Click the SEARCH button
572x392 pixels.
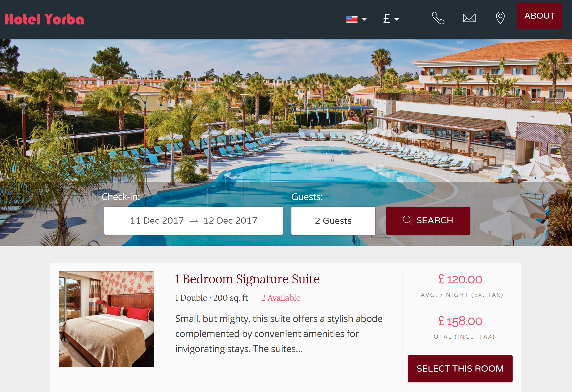tap(428, 220)
